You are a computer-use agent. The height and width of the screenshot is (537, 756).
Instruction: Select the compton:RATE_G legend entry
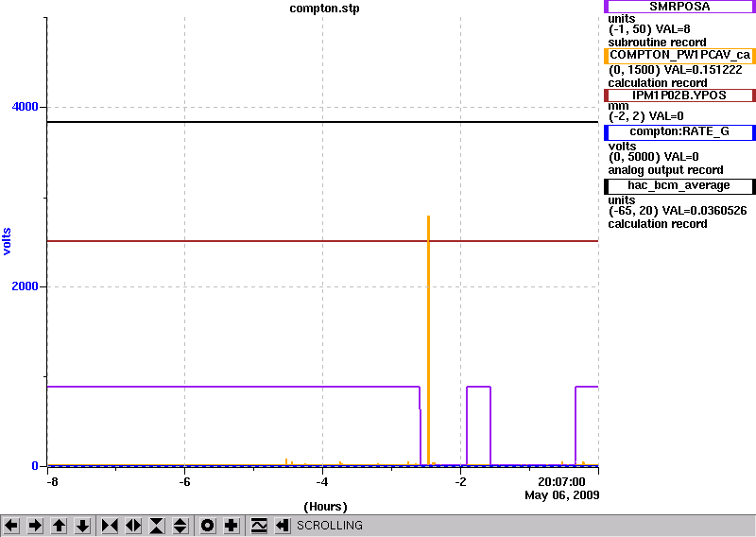(x=679, y=132)
